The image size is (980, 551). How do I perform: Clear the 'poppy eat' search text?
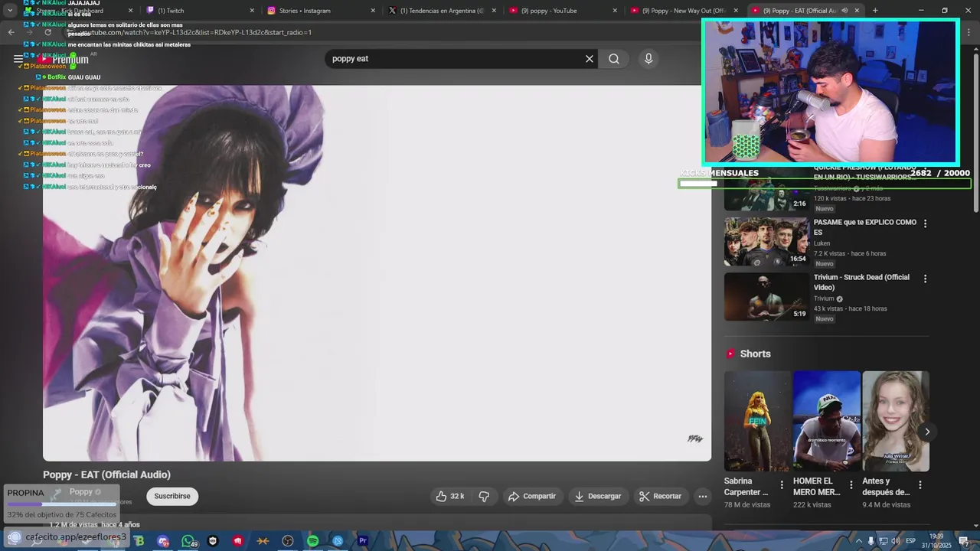click(x=590, y=59)
